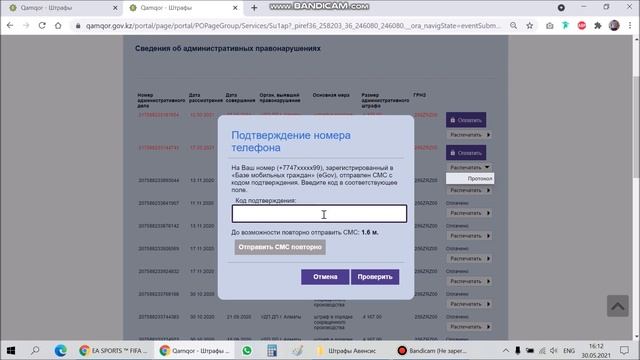Viewport: 640px width, 360px height.
Task: Close the active Qamqor browser tab
Action: (x=235, y=8)
